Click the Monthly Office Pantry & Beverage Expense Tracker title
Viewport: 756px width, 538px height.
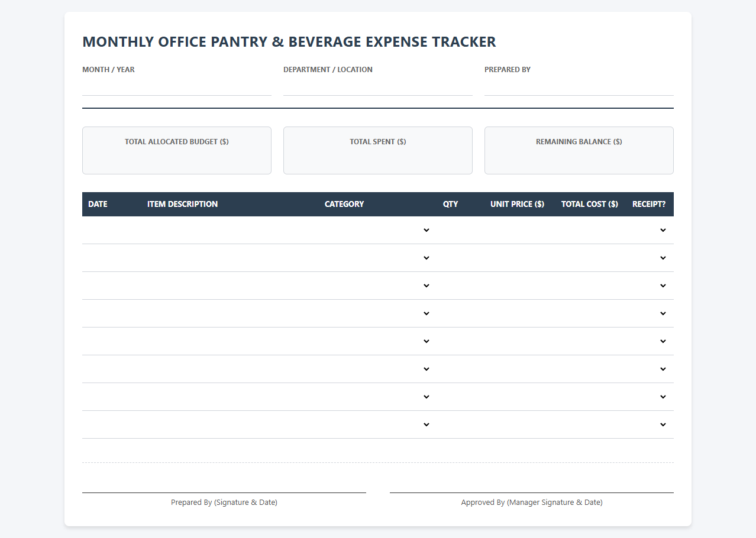pyautogui.click(x=289, y=42)
